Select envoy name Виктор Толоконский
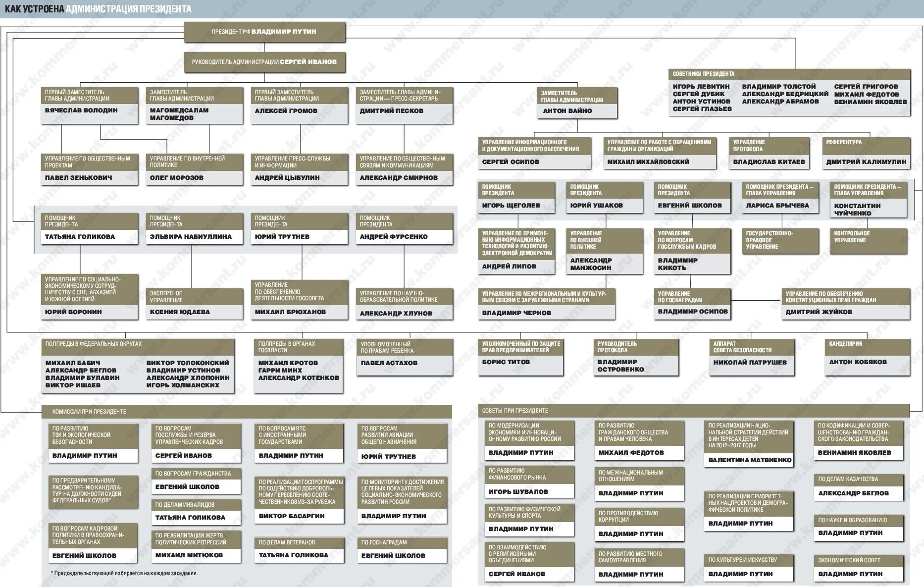This screenshot has width=924, height=587. pos(188,363)
